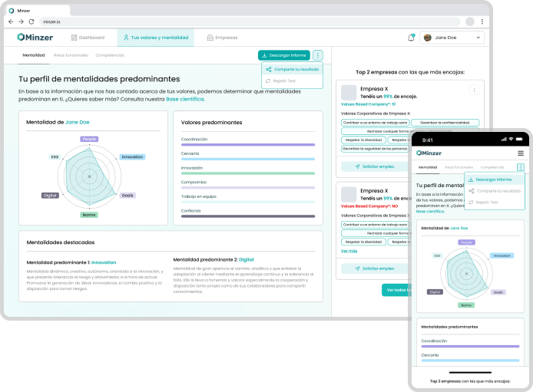Click the Coordinación progress bar on desktop
The width and height of the screenshot is (533, 392).
248,144
